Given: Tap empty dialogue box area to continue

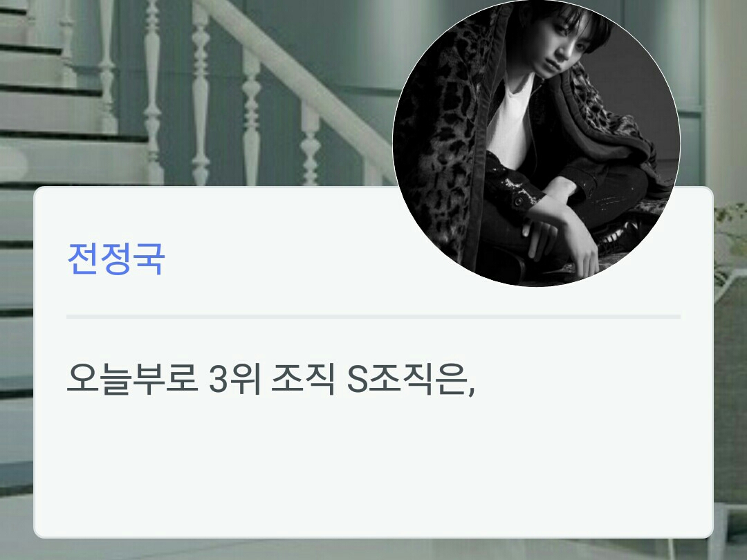Looking at the screenshot, I should [x=373, y=467].
